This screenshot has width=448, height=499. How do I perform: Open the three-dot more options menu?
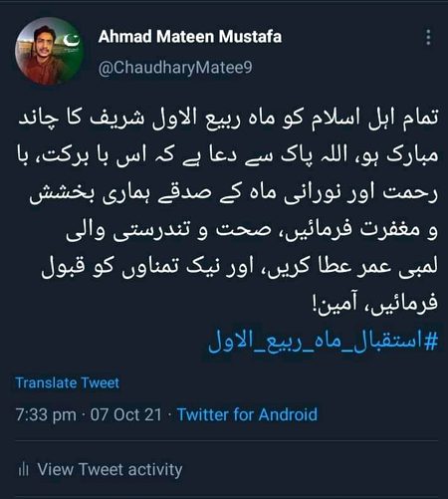(428, 37)
